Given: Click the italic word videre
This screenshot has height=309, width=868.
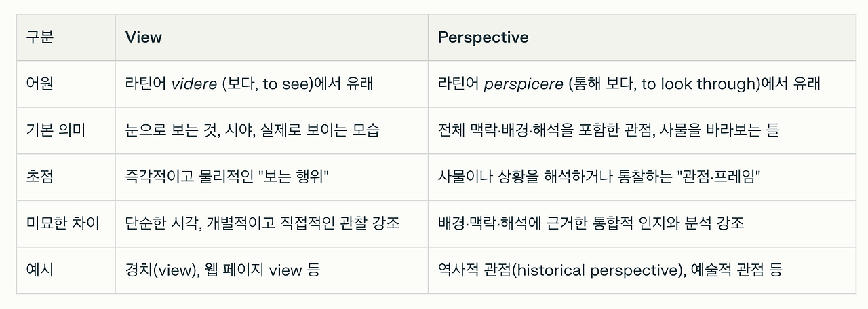Looking at the screenshot, I should [194, 84].
